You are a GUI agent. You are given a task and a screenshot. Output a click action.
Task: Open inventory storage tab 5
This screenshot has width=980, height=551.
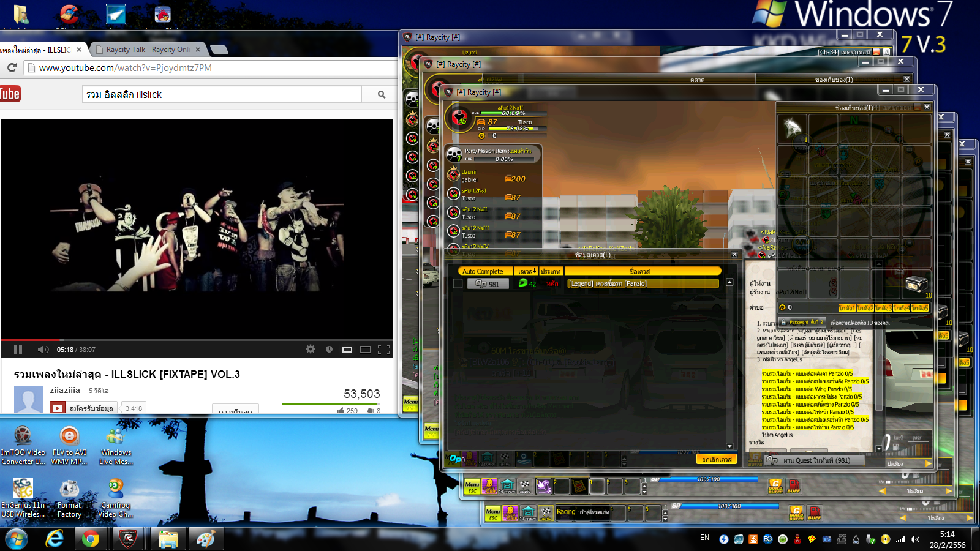(920, 308)
